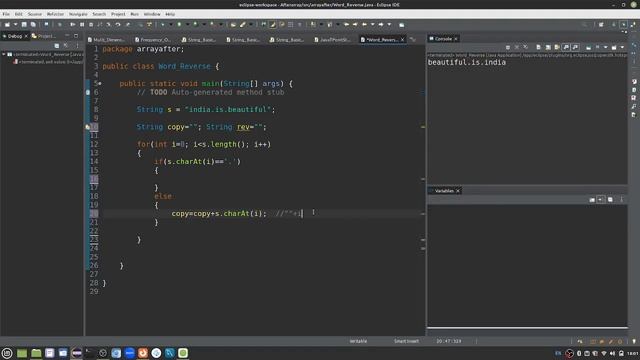Click the Debug launch bug icon
The image size is (640, 360).
(x=163, y=24)
